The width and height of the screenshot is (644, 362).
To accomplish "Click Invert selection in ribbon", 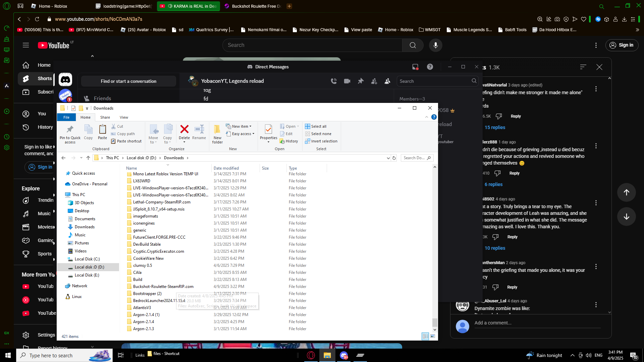I will [321, 141].
